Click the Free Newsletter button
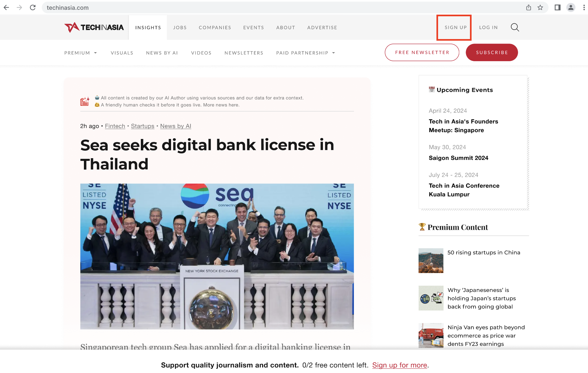Viewport: 588px width, 373px height. pyautogui.click(x=422, y=52)
